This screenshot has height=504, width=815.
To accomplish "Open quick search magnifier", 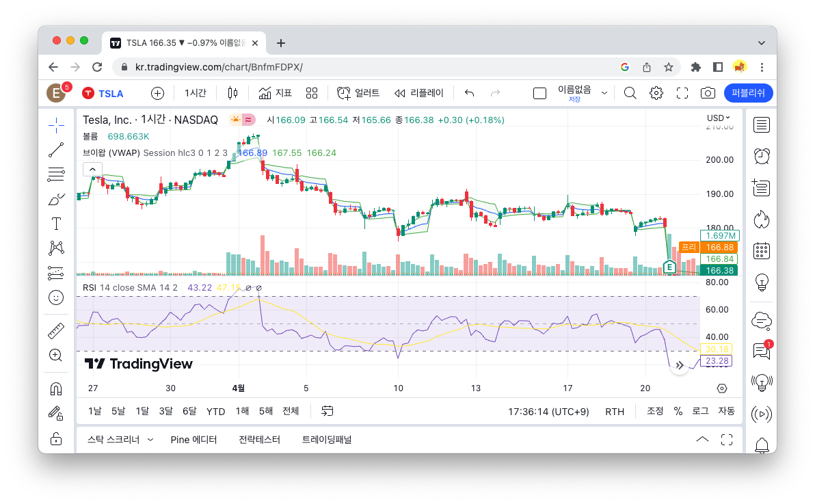I will [630, 93].
